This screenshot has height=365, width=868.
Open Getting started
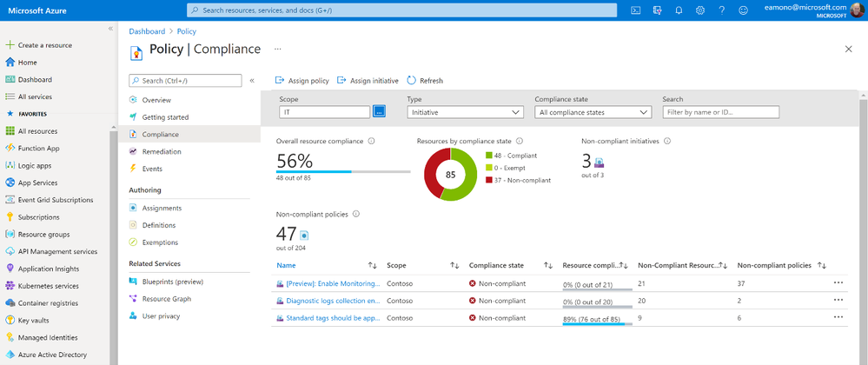pos(165,117)
